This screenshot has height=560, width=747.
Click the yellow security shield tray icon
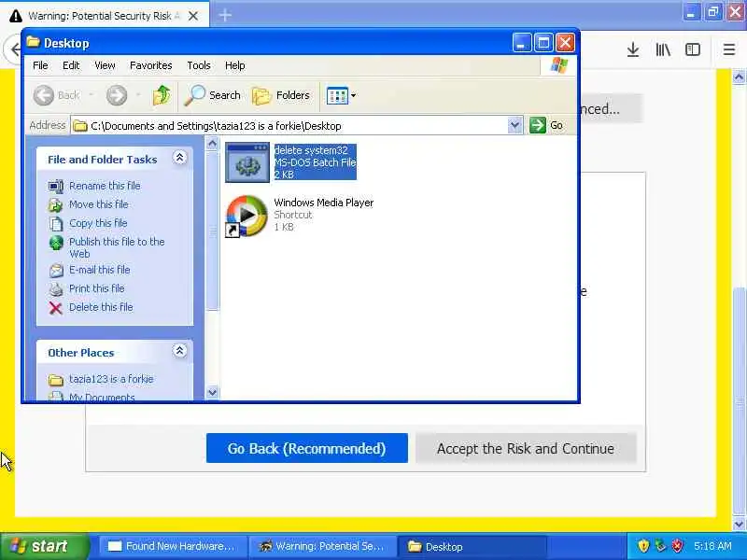pos(643,546)
